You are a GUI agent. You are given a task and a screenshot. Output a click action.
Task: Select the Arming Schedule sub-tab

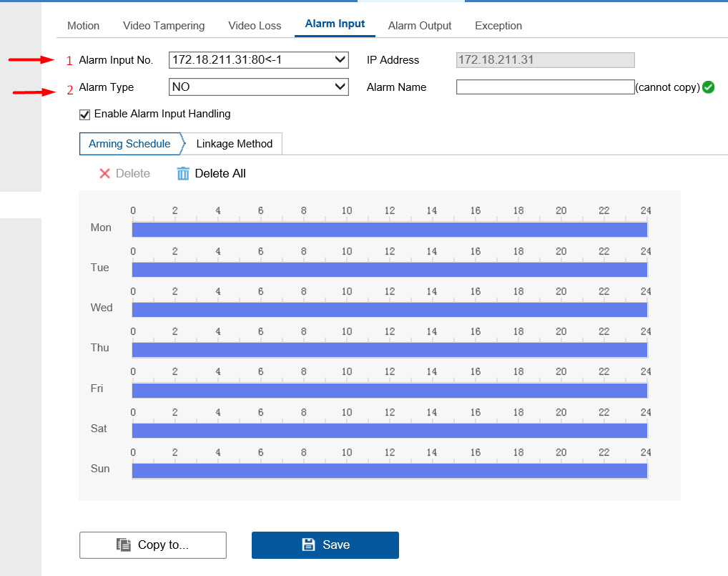point(129,144)
